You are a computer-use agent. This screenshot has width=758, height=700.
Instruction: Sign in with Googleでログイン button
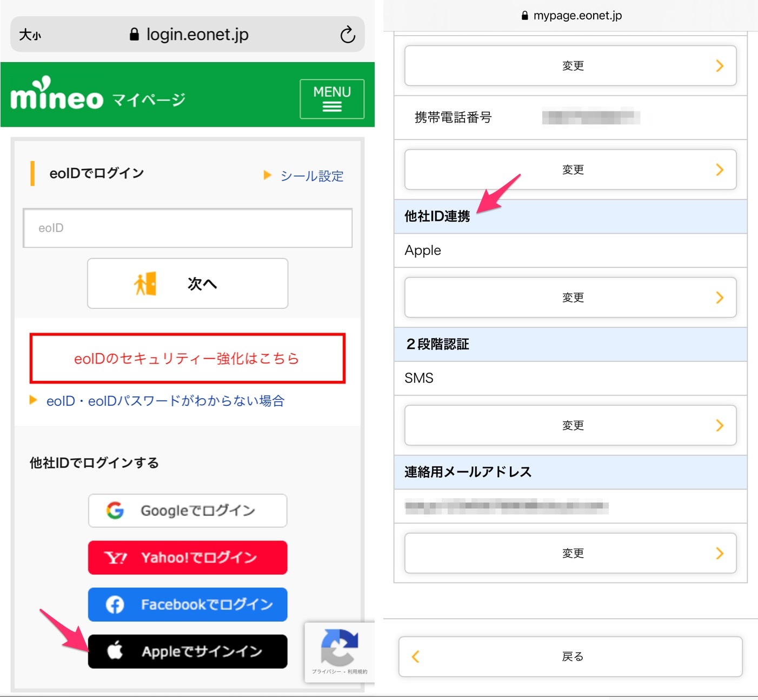188,511
